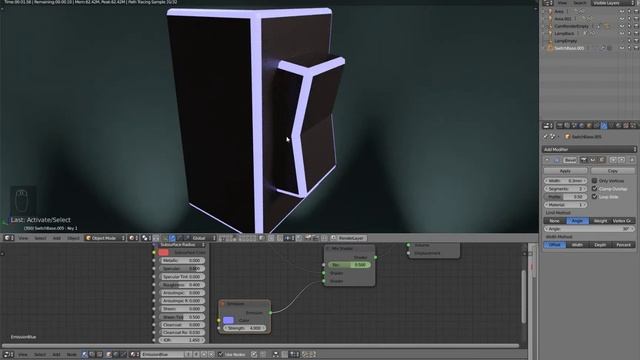
Task: Open the World properties tab
Action: [x=581, y=125]
